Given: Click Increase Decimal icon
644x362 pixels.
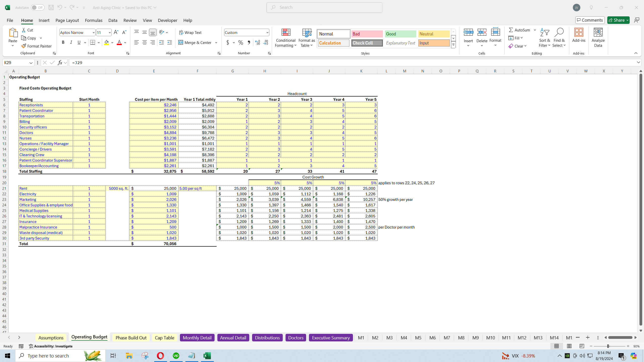Looking at the screenshot, I should [258, 42].
